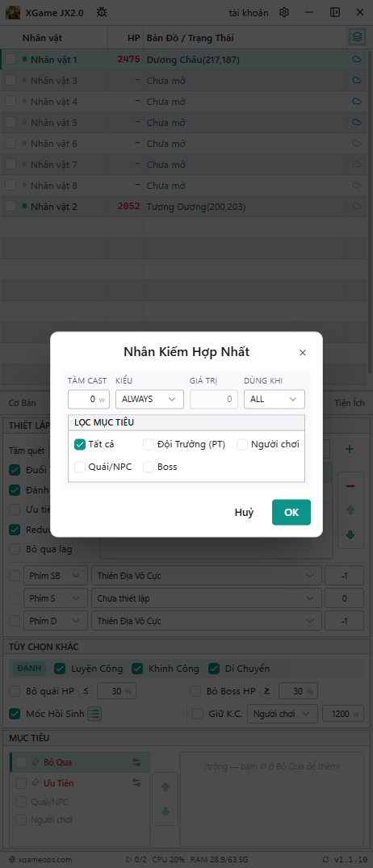Check the Bỏ qua lag option
This screenshot has width=373, height=868.
15,549
